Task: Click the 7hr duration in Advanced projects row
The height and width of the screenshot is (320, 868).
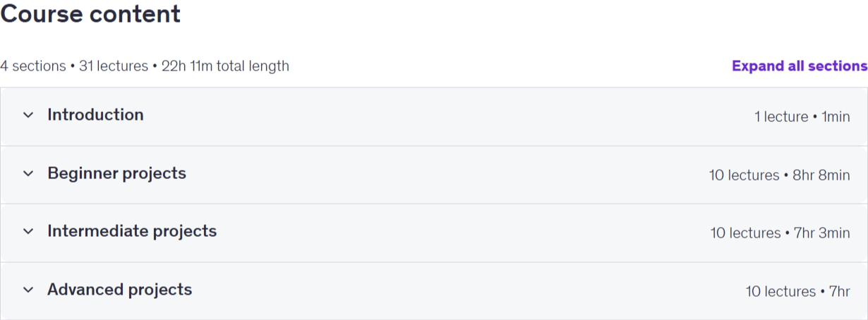Action: (x=840, y=291)
